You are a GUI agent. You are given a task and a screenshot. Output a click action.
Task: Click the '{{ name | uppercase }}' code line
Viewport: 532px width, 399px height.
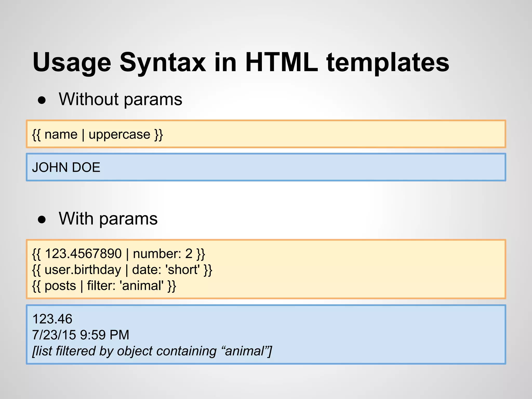[x=97, y=135]
